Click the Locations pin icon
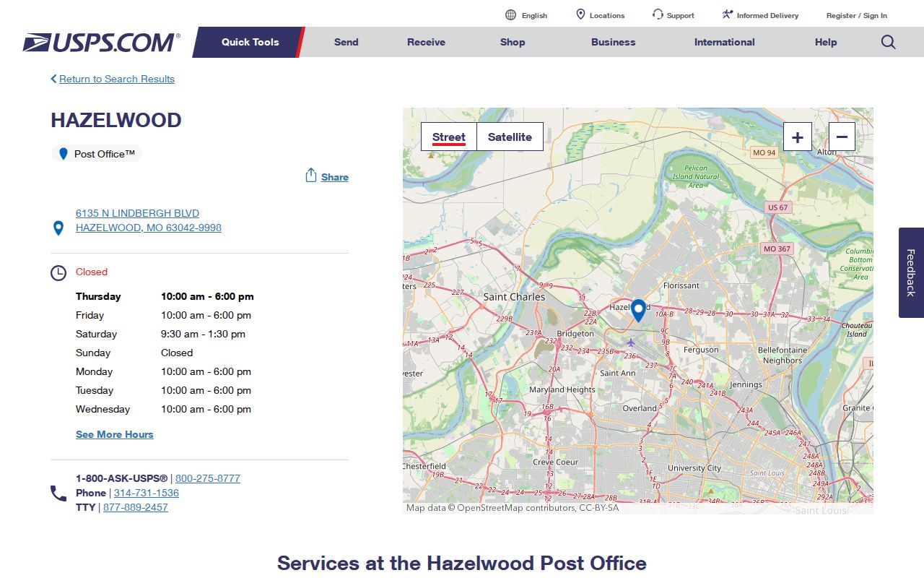Screen dimensions: 924x578 (x=580, y=15)
